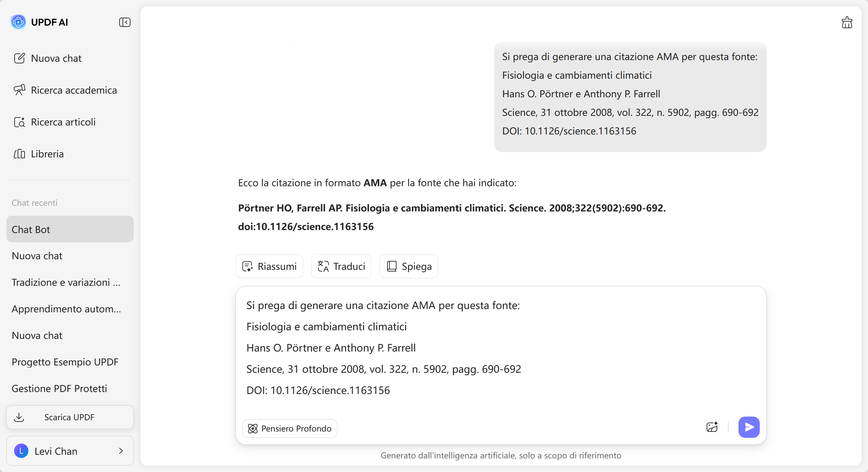Download UPDF via Scarica UPDF
This screenshot has height=472, width=868.
[70, 417]
